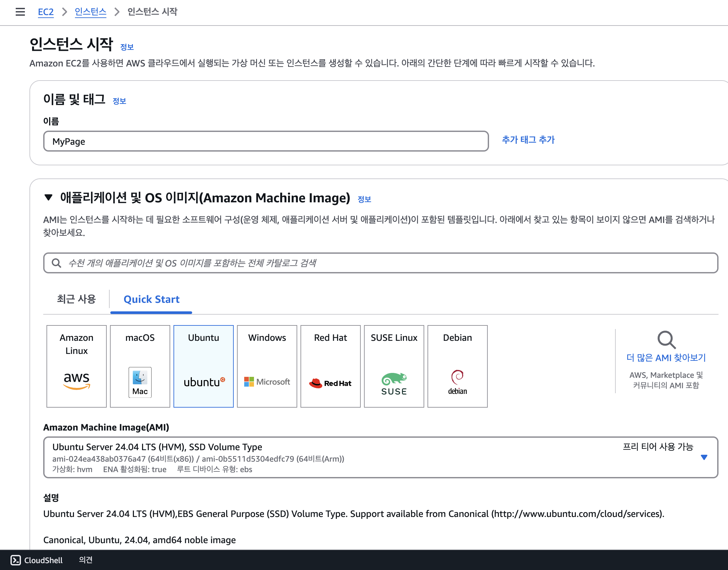Screen dimensions: 728x570
Task: Click the text AWS, Marketplace 및 커뮤니티의 AMI 포함
Action: (x=666, y=380)
